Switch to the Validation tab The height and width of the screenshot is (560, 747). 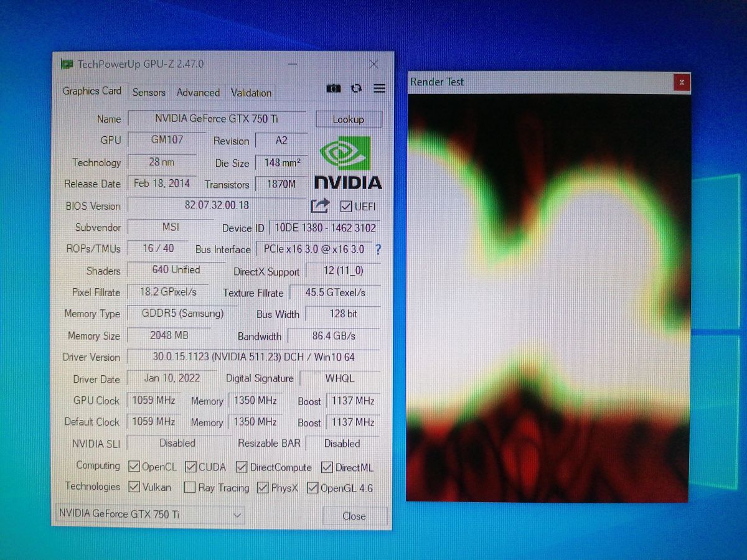pos(251,93)
